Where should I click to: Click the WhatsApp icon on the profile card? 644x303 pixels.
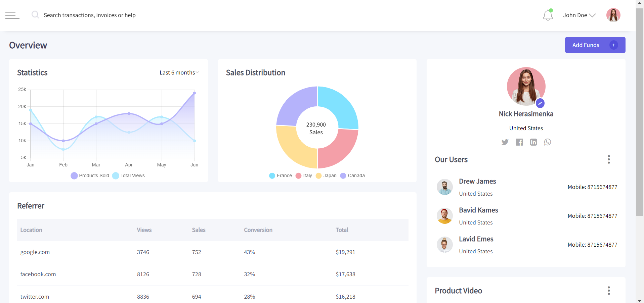pos(547,142)
